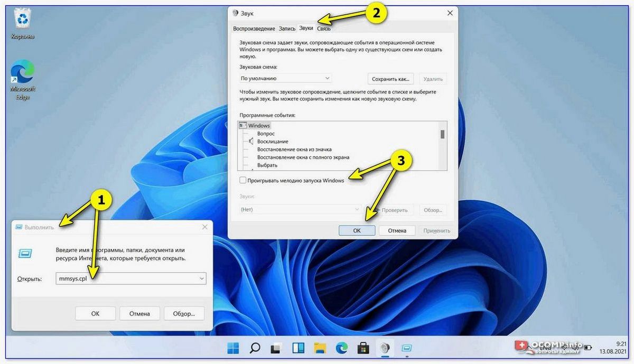Switch to the Связь tab
634x364 pixels.
tap(324, 29)
